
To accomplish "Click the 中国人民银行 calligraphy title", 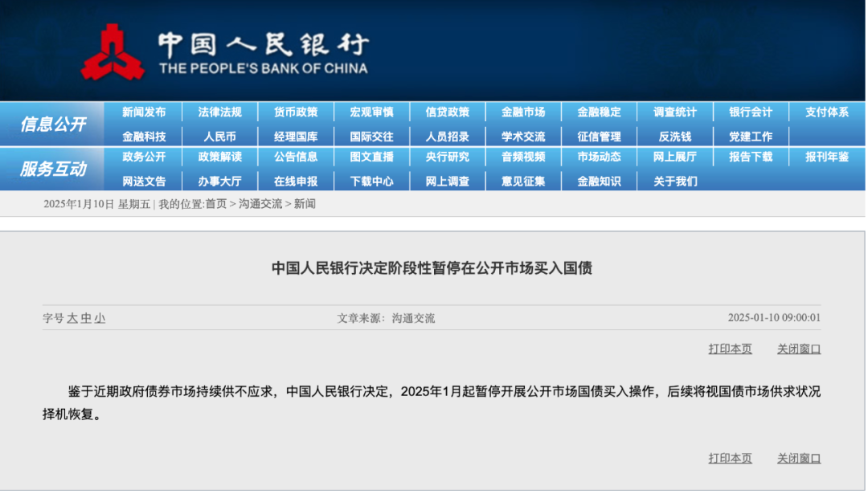I will (x=264, y=44).
